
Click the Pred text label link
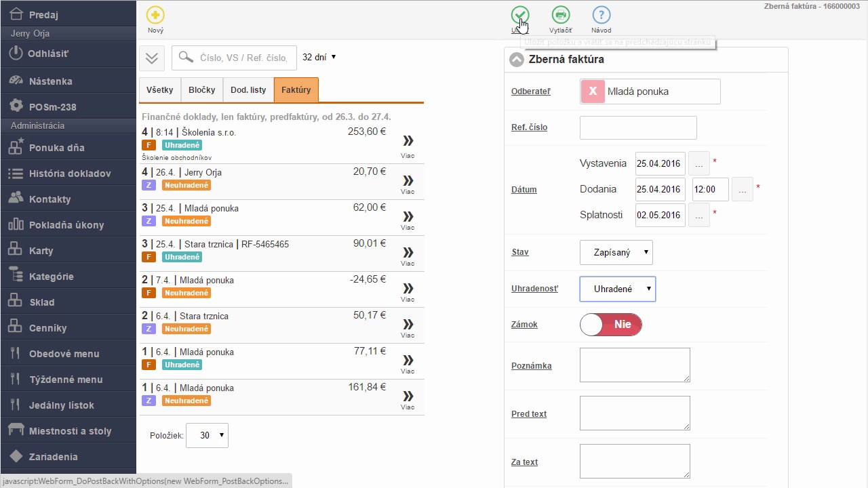coord(529,414)
